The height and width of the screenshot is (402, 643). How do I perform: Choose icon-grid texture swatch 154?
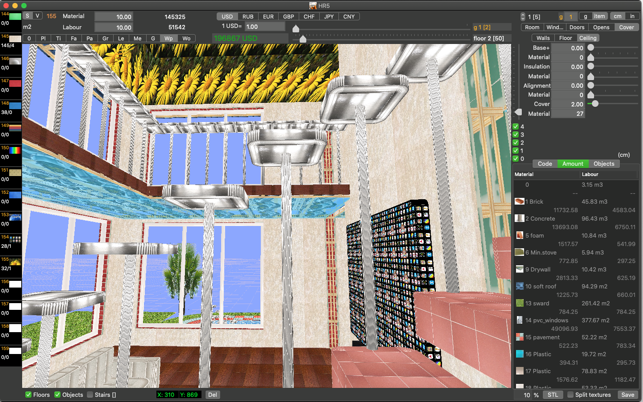[x=15, y=239]
